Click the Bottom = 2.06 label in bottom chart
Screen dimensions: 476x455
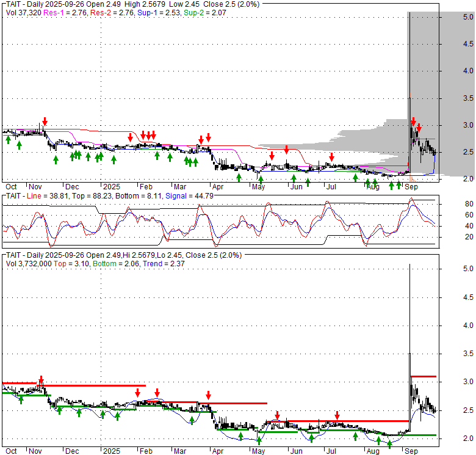pyautogui.click(x=116, y=264)
